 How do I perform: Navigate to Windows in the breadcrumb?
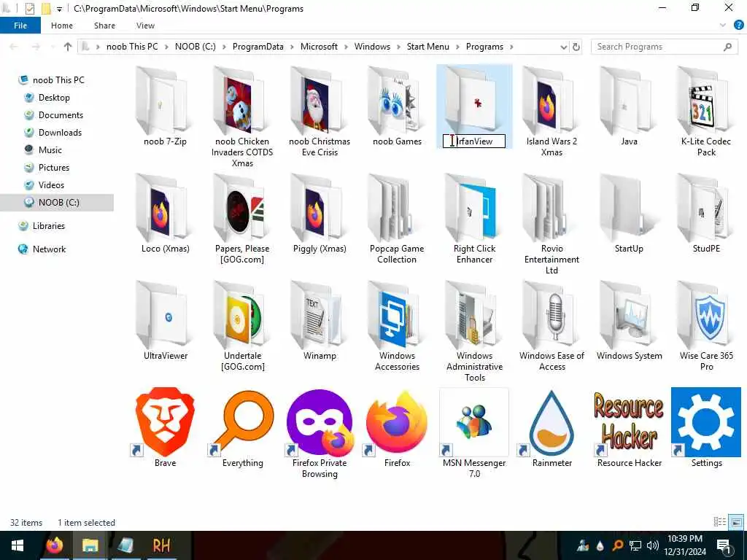point(372,47)
